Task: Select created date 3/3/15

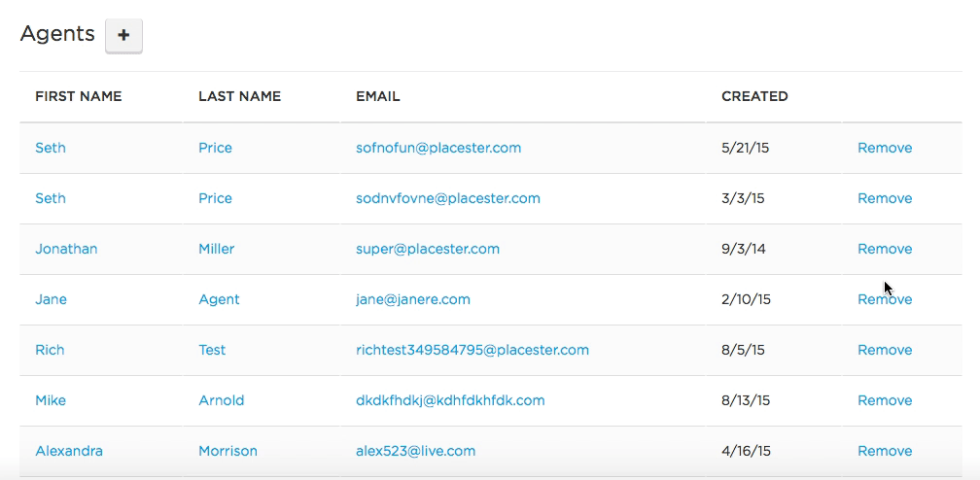Action: 743,199
